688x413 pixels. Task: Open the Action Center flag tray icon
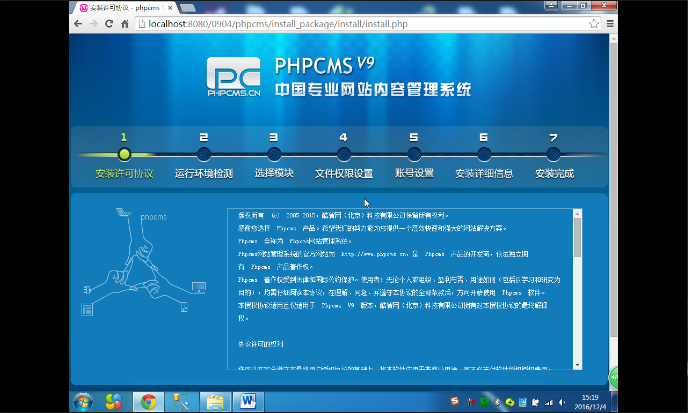(535, 402)
